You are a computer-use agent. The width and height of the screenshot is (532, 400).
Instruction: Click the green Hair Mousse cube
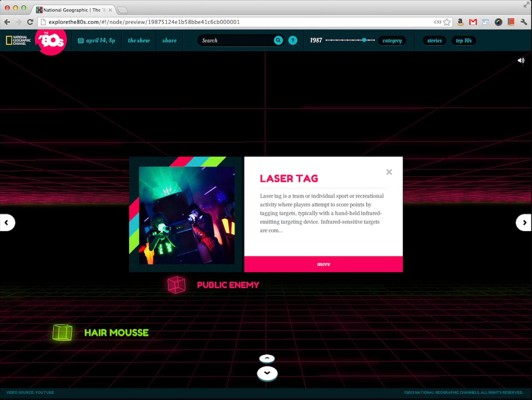62,332
